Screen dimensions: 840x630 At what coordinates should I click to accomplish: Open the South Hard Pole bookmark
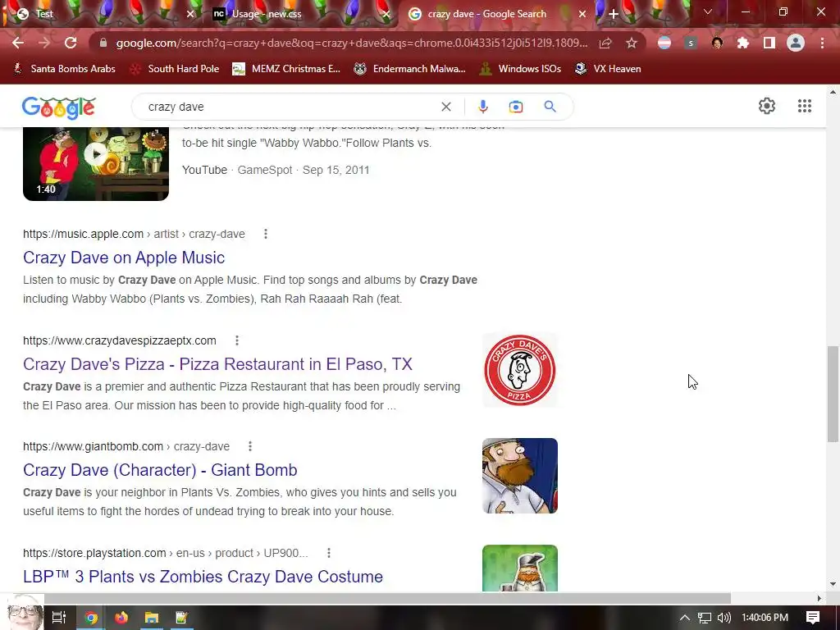[x=176, y=69]
